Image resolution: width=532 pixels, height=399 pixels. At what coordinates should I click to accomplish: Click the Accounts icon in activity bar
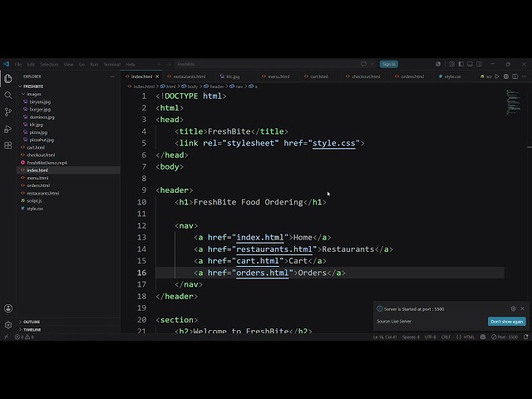coord(8,308)
